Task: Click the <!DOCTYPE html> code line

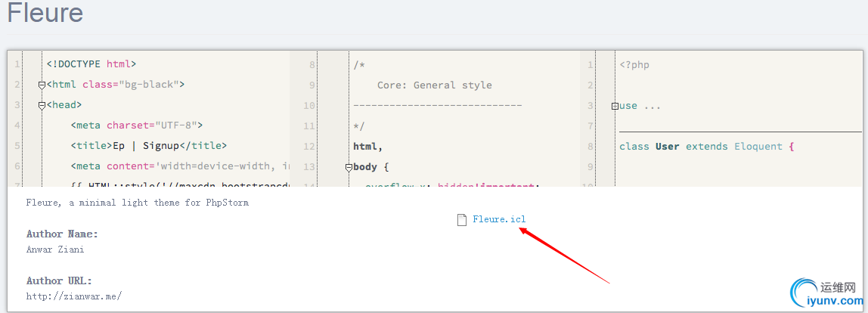Action: click(91, 64)
